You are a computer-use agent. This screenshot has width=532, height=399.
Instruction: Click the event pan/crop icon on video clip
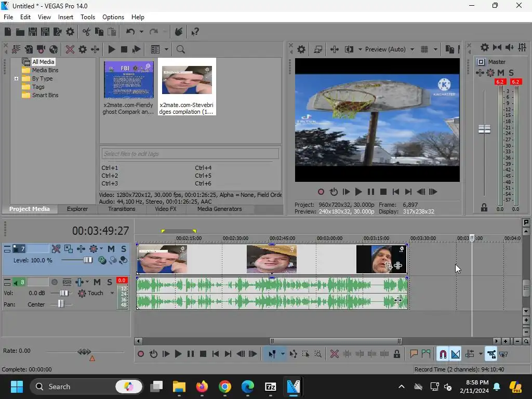[x=389, y=265]
